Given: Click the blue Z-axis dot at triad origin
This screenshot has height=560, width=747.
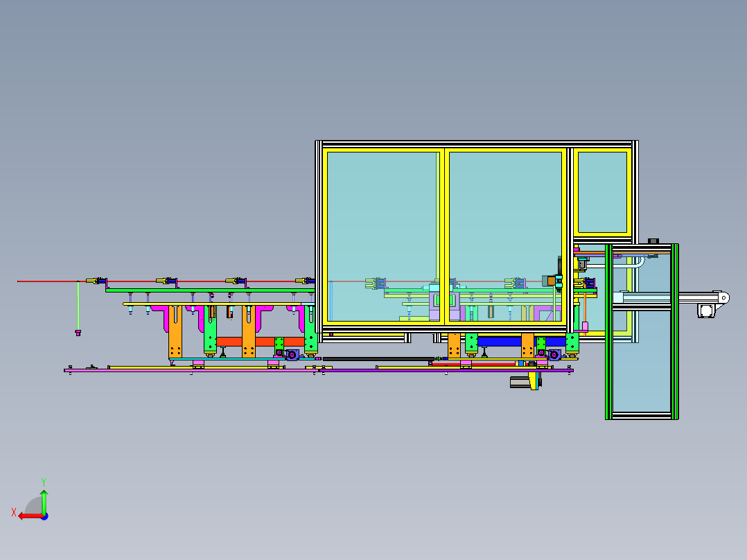Looking at the screenshot, I should (x=45, y=516).
